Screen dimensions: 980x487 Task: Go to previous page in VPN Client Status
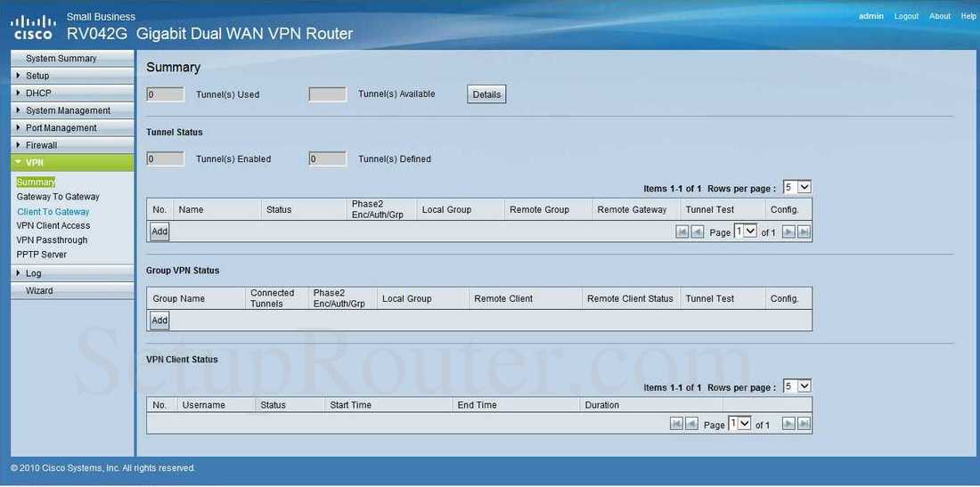tap(691, 424)
